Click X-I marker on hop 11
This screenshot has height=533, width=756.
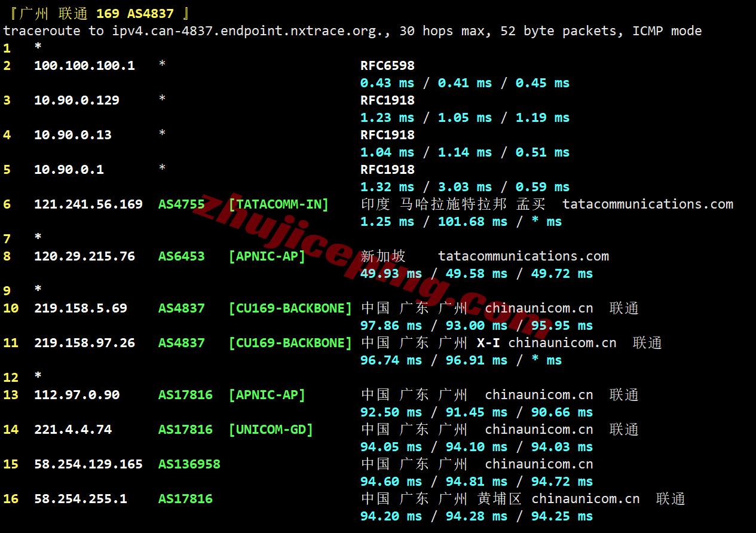click(488, 343)
